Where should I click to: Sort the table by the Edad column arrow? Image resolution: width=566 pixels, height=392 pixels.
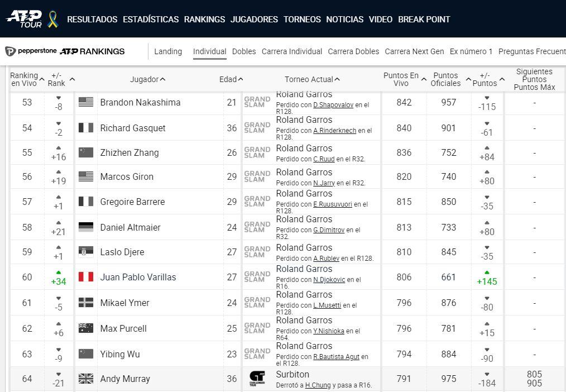click(241, 79)
